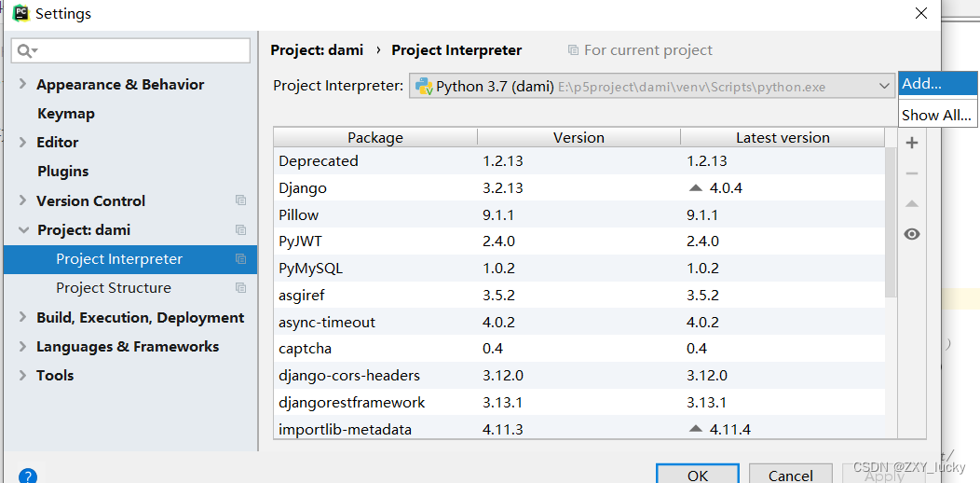Viewport: 980px width, 483px height.
Task: Expand the Tools section
Action: point(22,376)
